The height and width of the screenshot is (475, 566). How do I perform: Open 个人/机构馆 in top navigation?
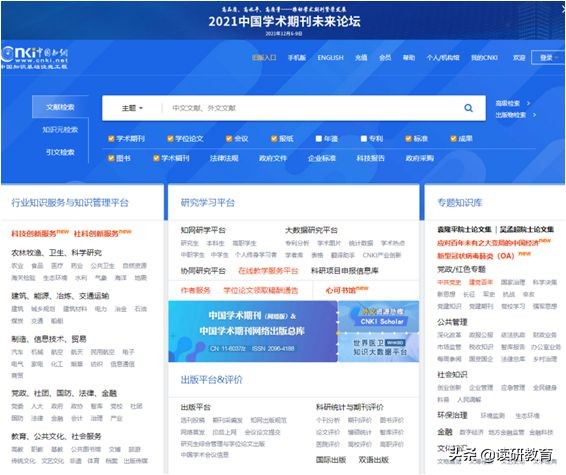443,58
